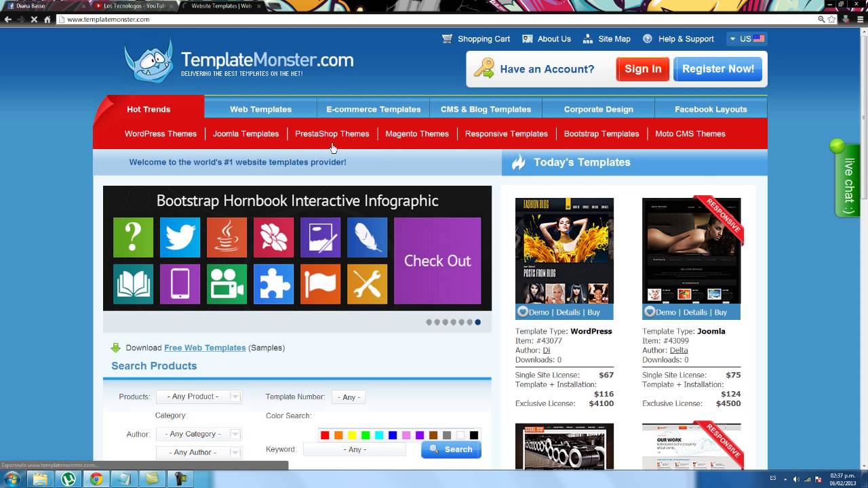The image size is (868, 488).
Task: Click heart icon on Joomla template #43099
Action: (649, 312)
